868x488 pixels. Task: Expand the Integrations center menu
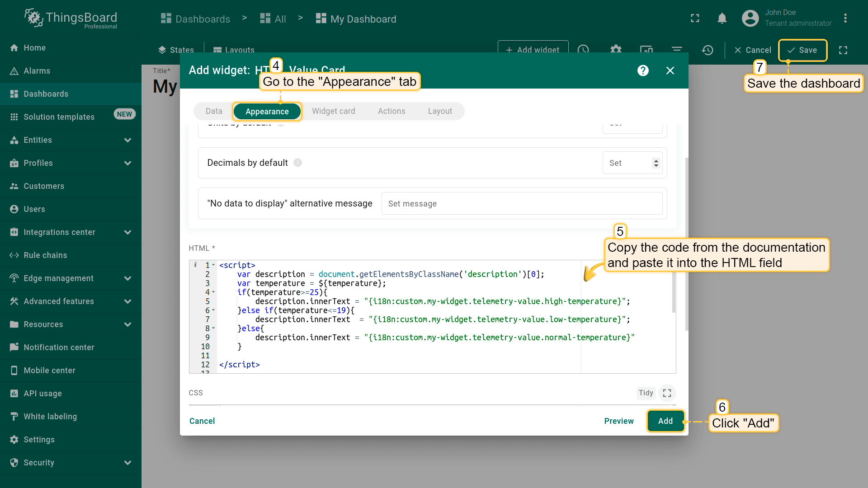coord(127,232)
